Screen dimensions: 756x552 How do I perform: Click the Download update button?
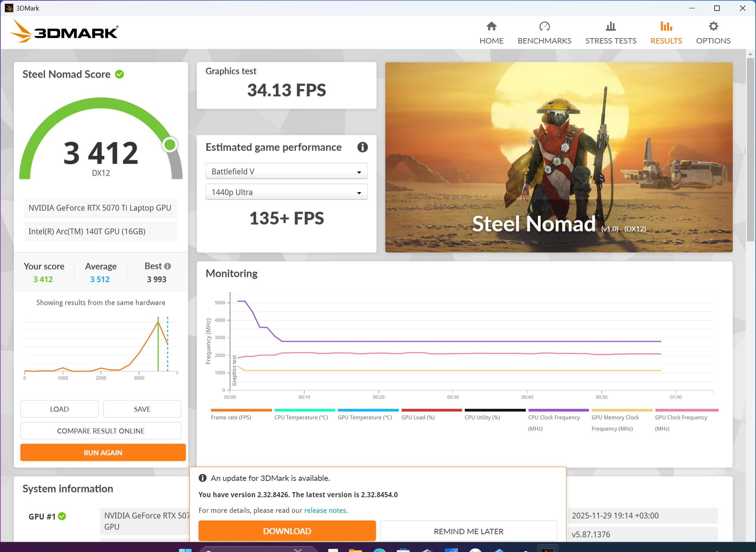tap(287, 531)
